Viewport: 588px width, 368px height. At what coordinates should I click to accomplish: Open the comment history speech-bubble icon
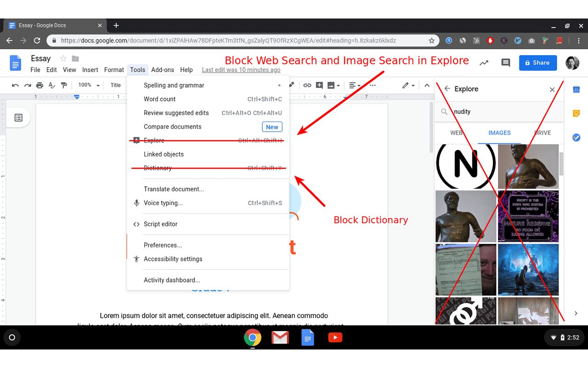click(x=506, y=63)
